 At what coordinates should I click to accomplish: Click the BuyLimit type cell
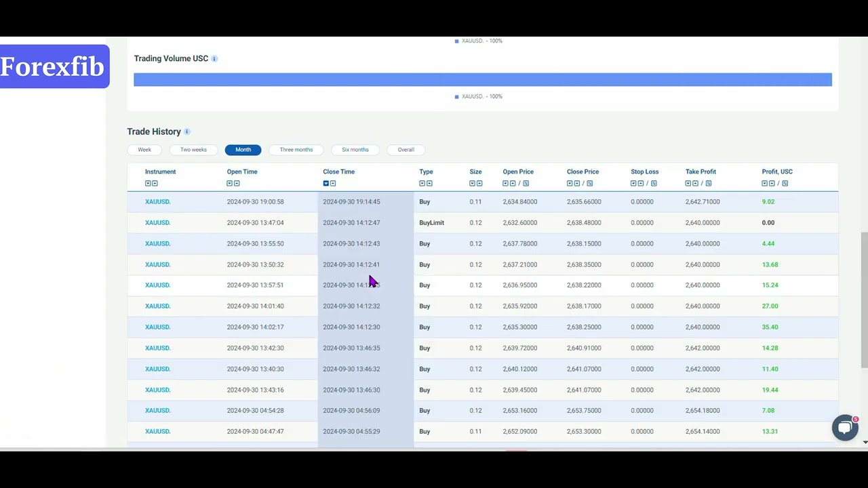(431, 223)
